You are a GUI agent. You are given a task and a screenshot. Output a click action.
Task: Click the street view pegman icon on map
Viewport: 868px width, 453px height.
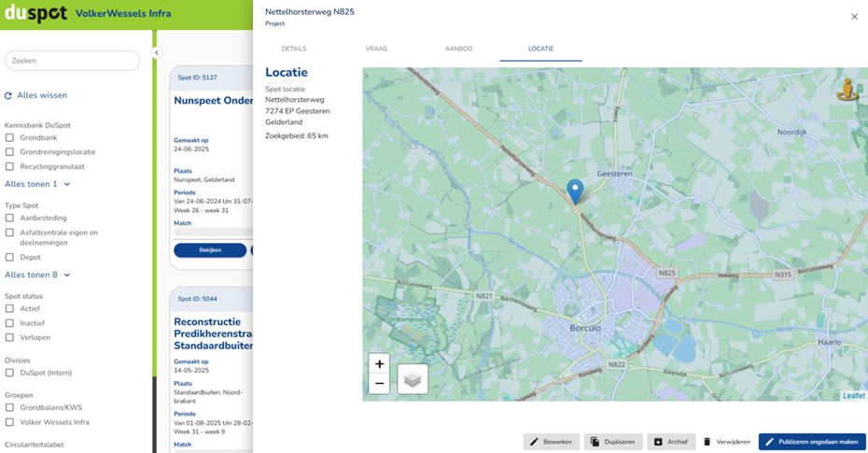click(x=847, y=90)
